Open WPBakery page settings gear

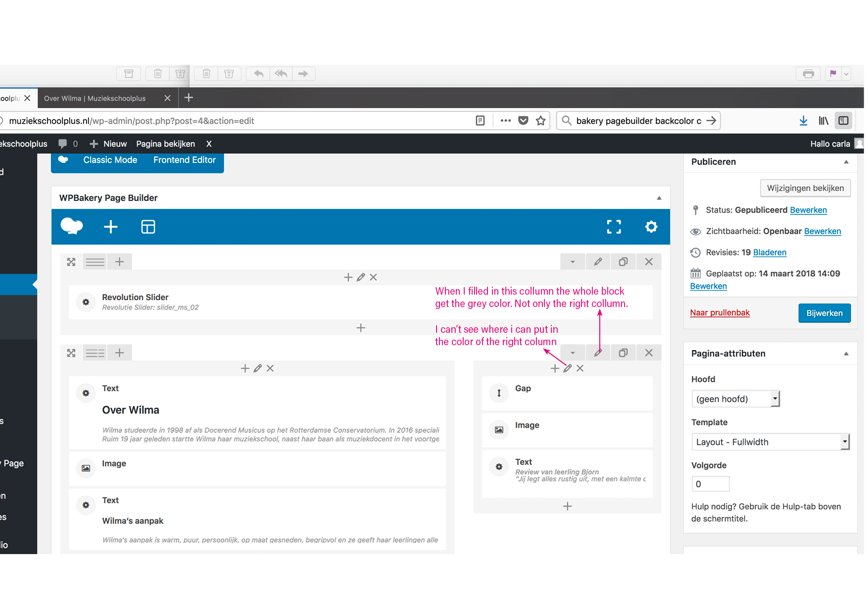(651, 227)
